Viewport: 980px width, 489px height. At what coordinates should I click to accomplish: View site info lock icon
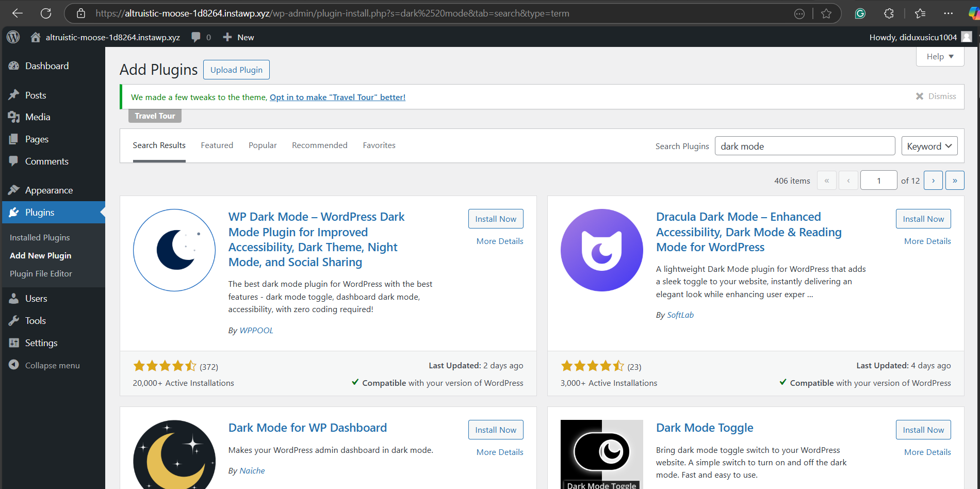pyautogui.click(x=81, y=13)
